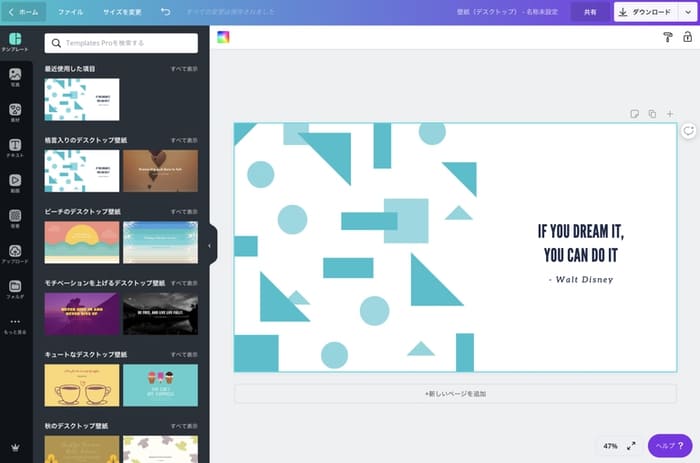
Task: Toggle the lock icon in the toolbar
Action: [x=688, y=37]
